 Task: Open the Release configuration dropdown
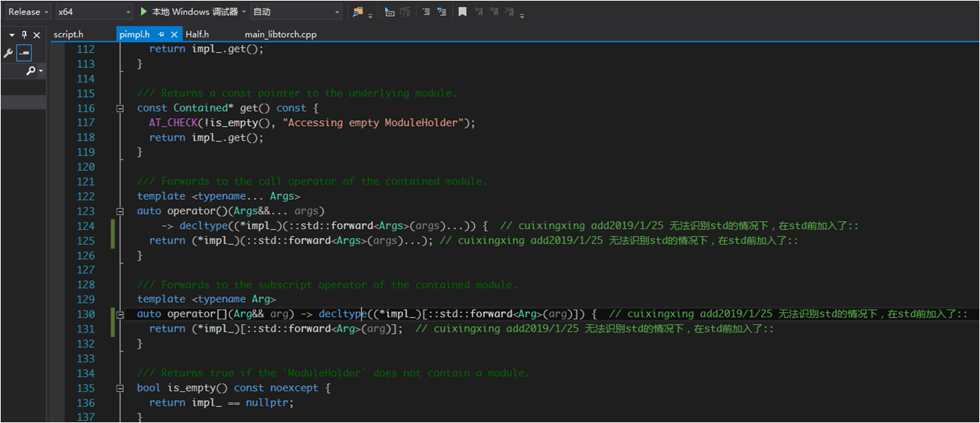click(x=28, y=12)
